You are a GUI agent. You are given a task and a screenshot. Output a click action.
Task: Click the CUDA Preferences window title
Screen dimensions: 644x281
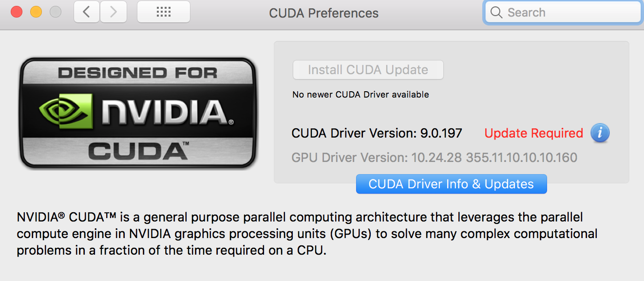coord(323,13)
